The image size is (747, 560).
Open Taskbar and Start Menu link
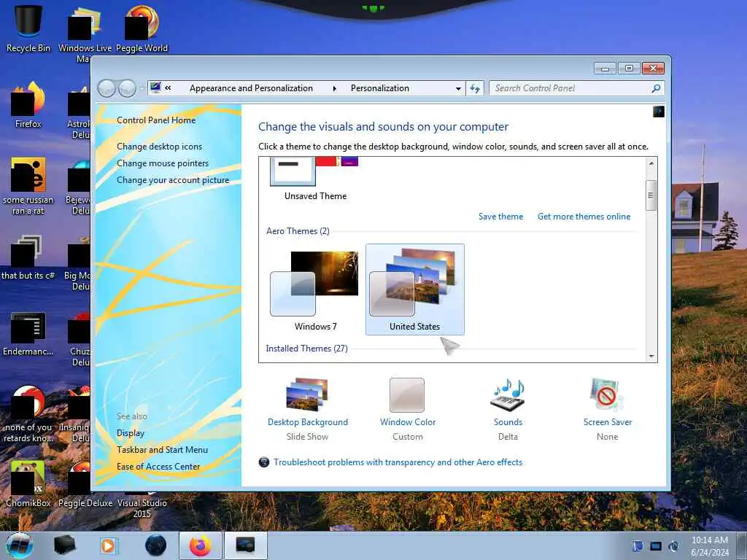coord(162,449)
